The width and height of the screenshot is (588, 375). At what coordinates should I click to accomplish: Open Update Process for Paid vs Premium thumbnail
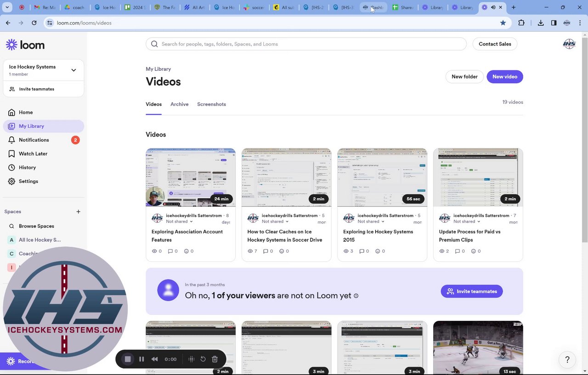tap(478, 177)
